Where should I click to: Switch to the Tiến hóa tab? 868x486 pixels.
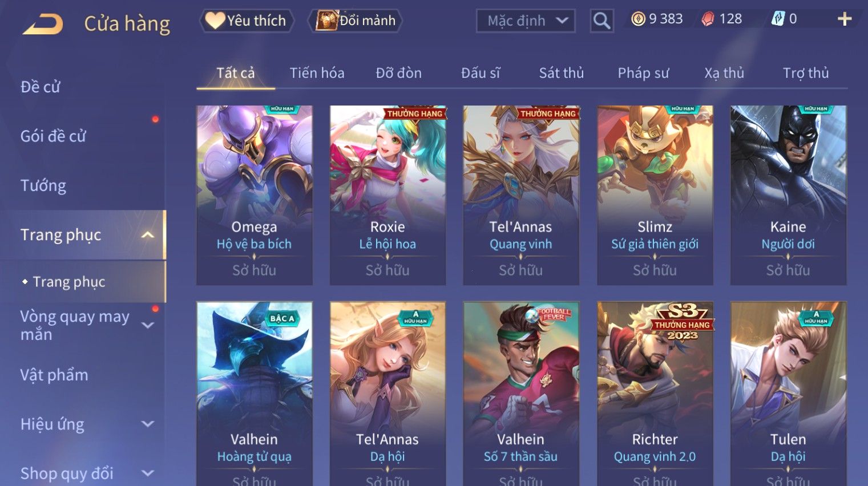tap(317, 73)
